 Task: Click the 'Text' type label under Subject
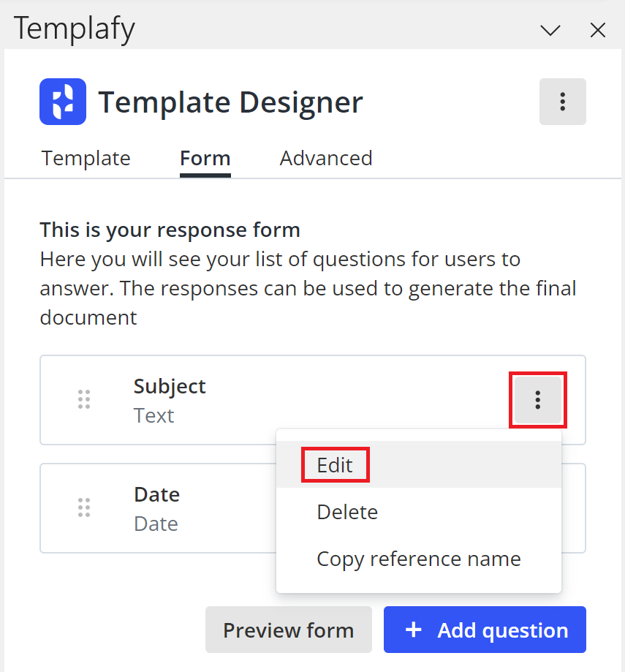(154, 415)
